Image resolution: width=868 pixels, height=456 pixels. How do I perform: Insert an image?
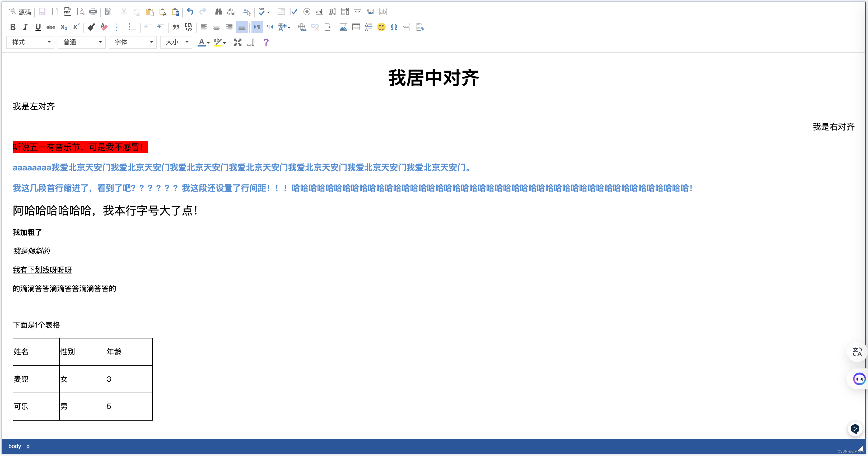(x=343, y=27)
